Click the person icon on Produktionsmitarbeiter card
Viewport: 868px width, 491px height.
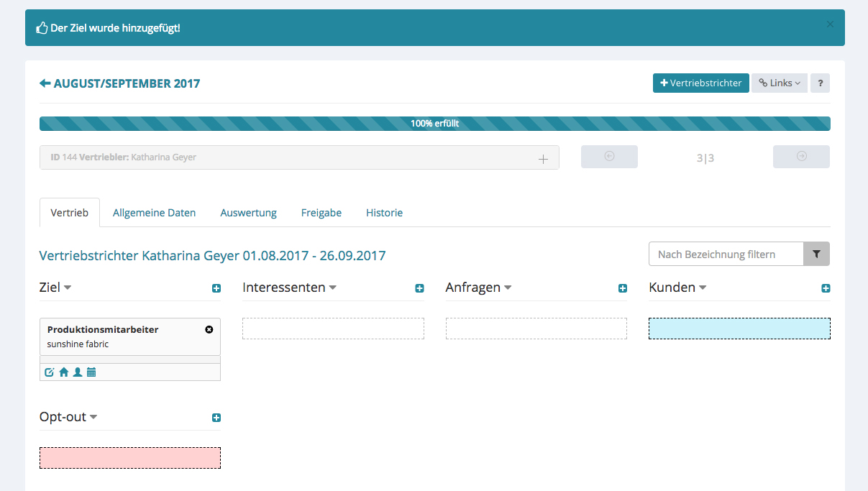[x=78, y=372]
